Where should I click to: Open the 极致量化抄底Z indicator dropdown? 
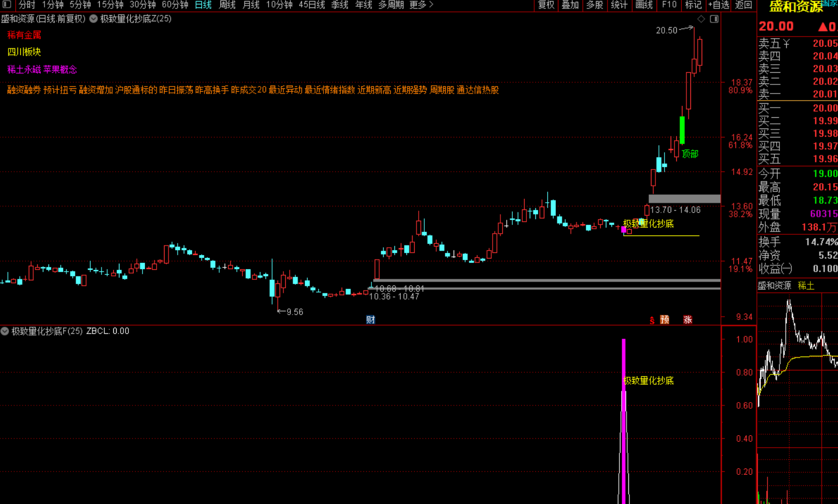point(94,19)
